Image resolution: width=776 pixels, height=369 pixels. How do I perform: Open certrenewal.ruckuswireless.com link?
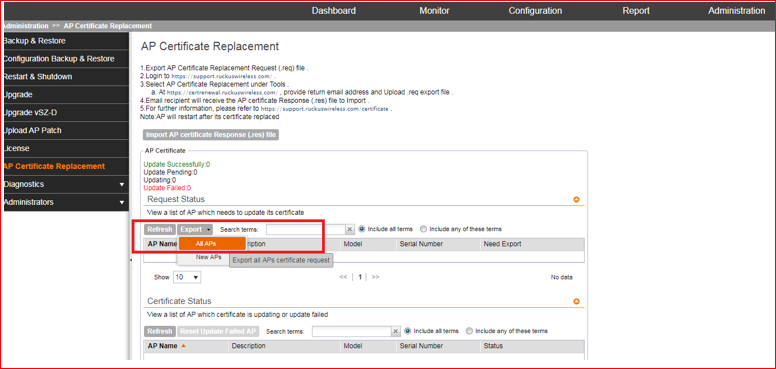pos(222,92)
